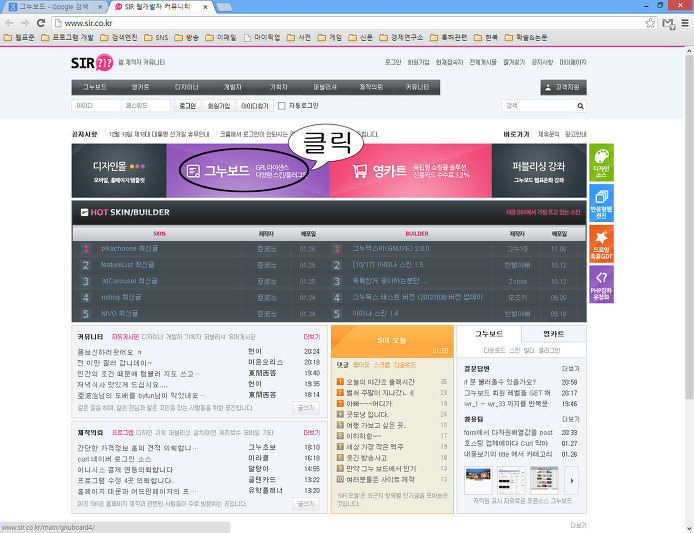Viewport: 694px width, 533px height.
Task: Click the 회원가입 button in login form
Action: (x=219, y=106)
